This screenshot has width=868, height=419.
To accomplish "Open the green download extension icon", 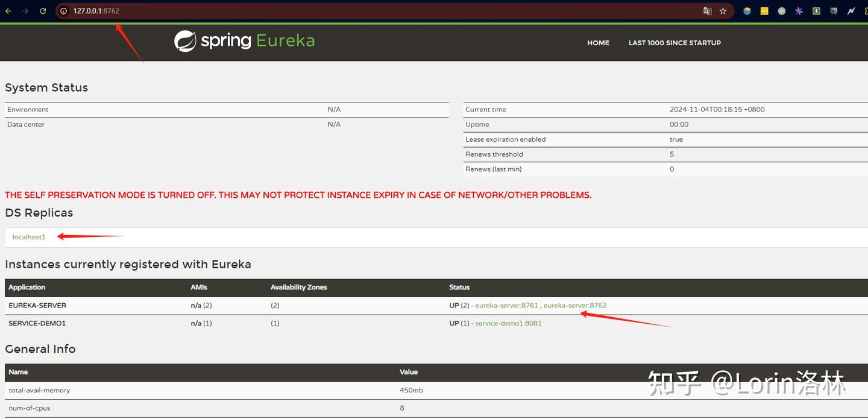I will click(816, 11).
